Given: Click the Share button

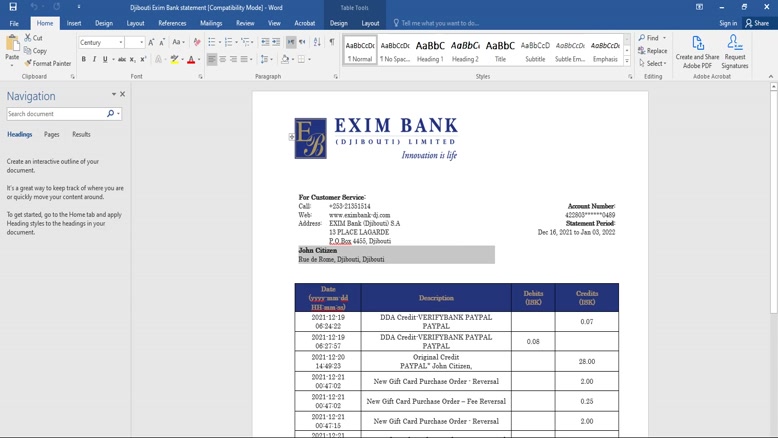Looking at the screenshot, I should (757, 23).
